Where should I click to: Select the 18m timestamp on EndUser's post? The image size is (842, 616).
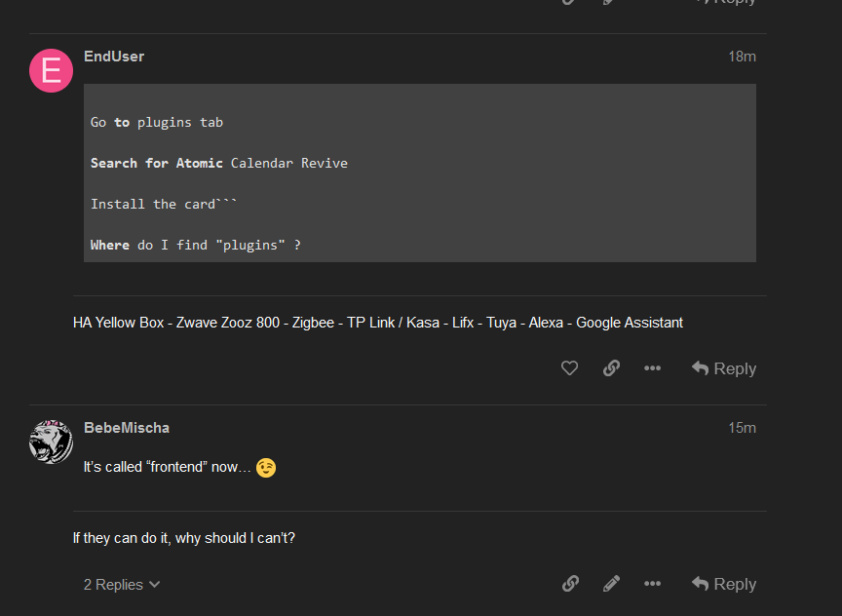pos(742,56)
